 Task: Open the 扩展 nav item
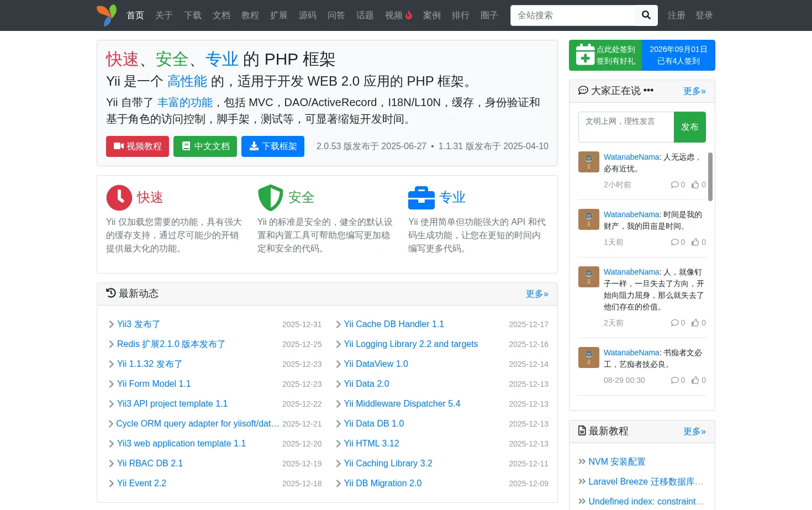[279, 15]
